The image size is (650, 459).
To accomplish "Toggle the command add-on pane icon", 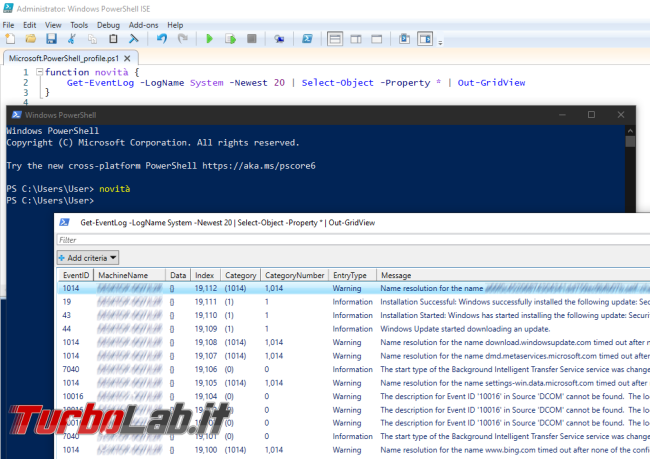I will click(x=425, y=39).
